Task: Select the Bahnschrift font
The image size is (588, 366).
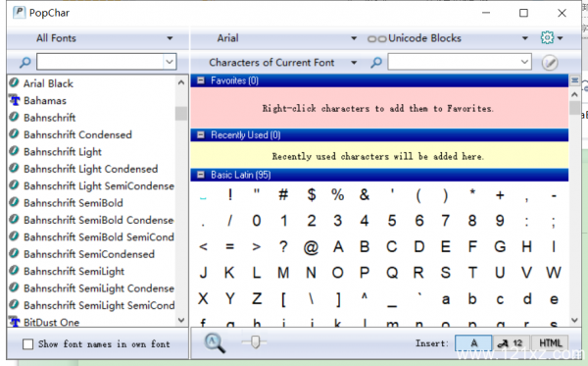Action: (50, 118)
